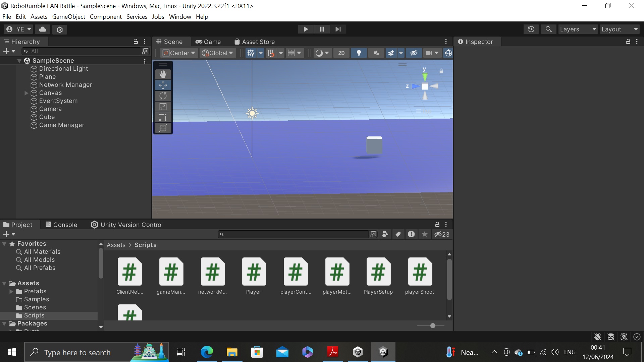Viewport: 644px width, 362px height.
Task: Collapse the SampleScene in Hierarchy
Action: click(x=19, y=61)
